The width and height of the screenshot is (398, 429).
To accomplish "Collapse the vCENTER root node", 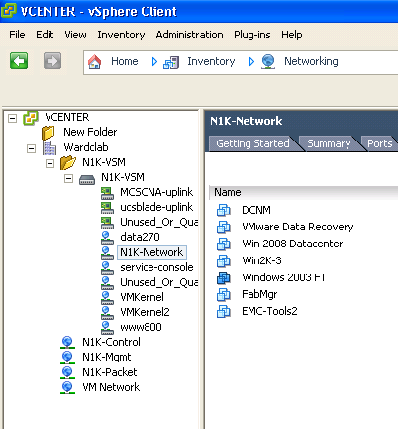I will pyautogui.click(x=12, y=118).
